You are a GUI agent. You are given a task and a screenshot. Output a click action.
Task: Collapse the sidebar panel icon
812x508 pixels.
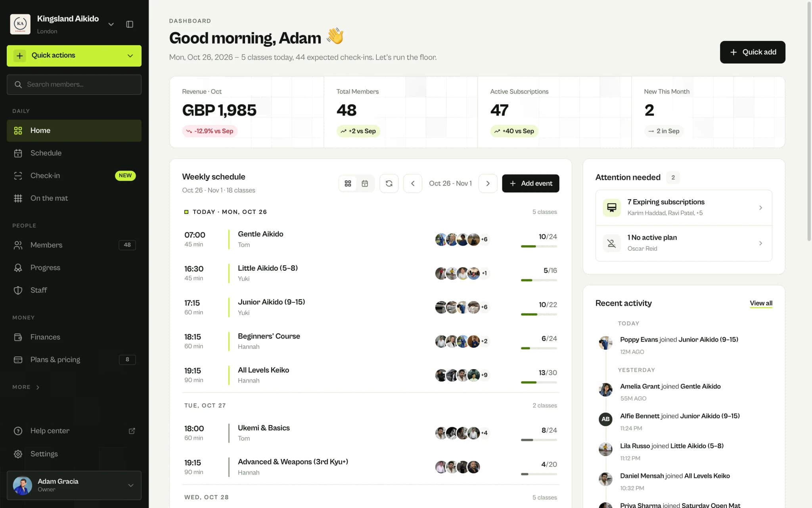pyautogui.click(x=130, y=24)
